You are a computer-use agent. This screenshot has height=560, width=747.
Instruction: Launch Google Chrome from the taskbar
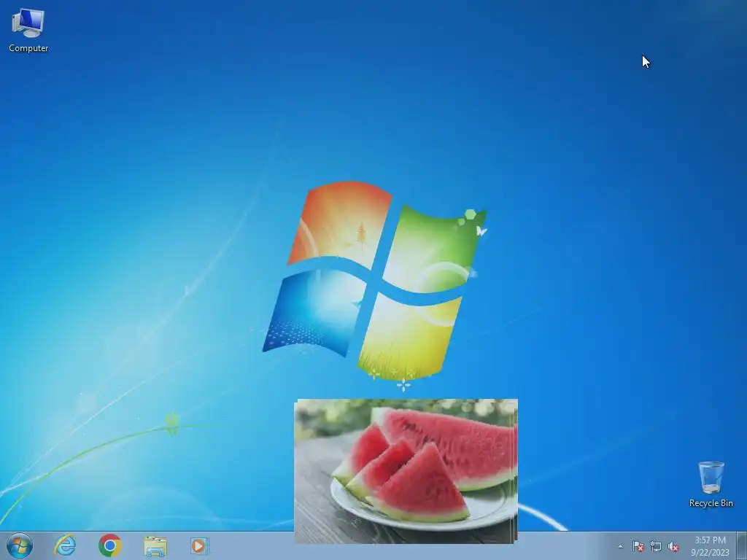click(x=110, y=545)
